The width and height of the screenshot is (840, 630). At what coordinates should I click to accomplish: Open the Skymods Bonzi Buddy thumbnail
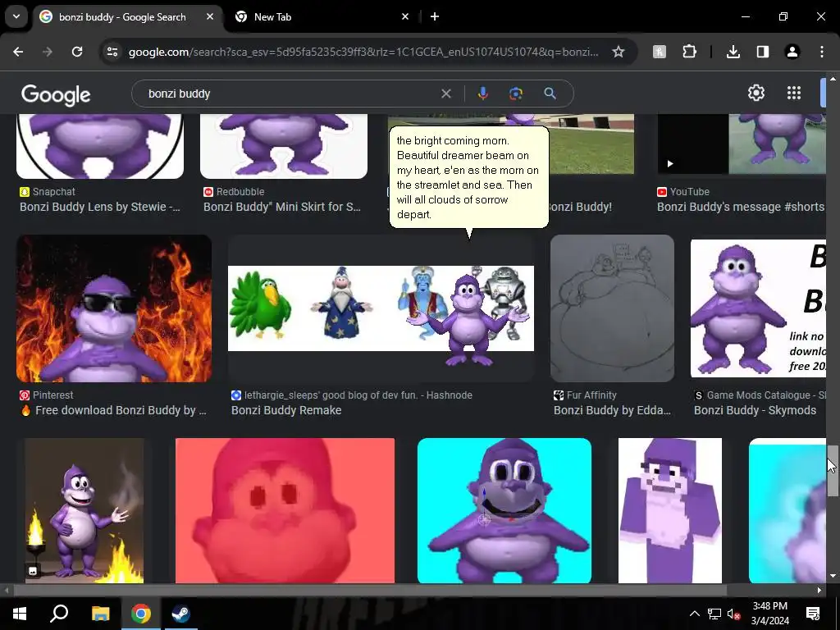(x=758, y=308)
